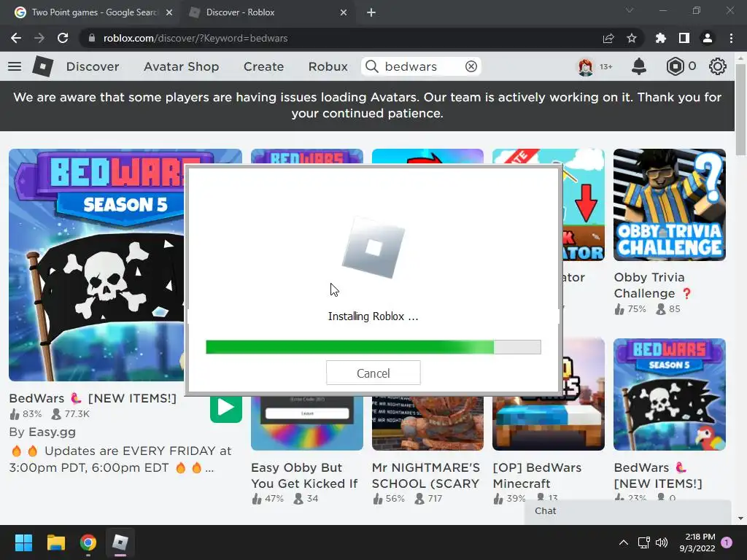This screenshot has height=560, width=747.
Task: Open Chrome tab search dropdown
Action: pyautogui.click(x=630, y=10)
